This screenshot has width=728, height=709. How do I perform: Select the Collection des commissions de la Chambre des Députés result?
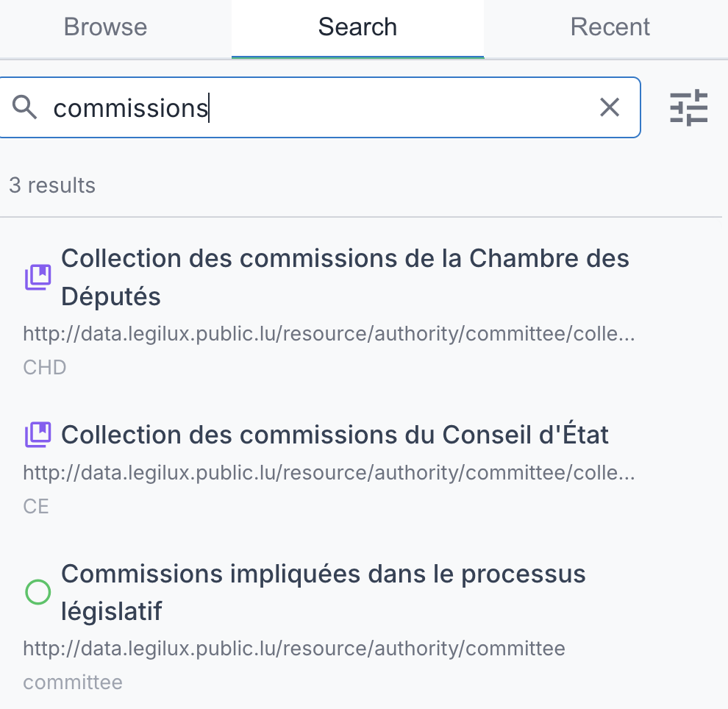click(x=346, y=277)
